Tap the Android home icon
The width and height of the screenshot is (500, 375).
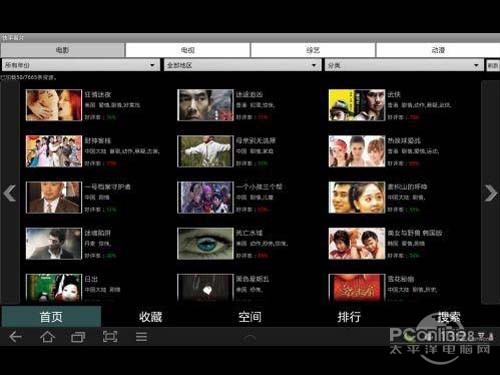coord(47,337)
